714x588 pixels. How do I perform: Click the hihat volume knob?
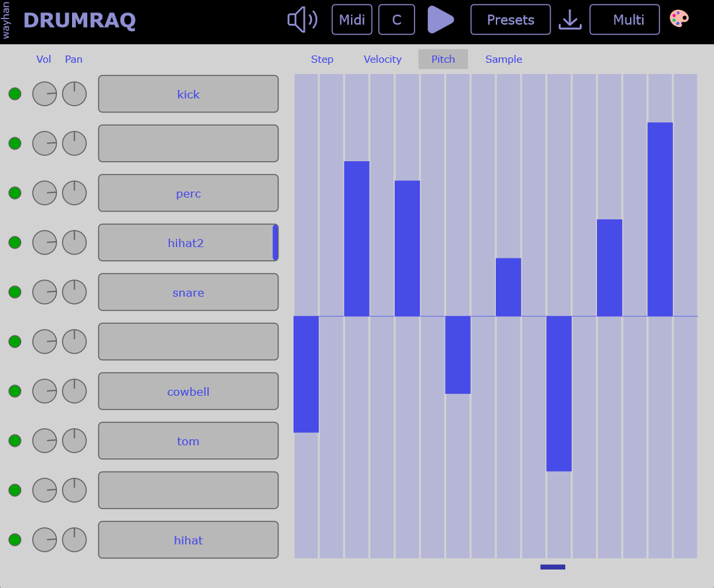pyautogui.click(x=45, y=540)
